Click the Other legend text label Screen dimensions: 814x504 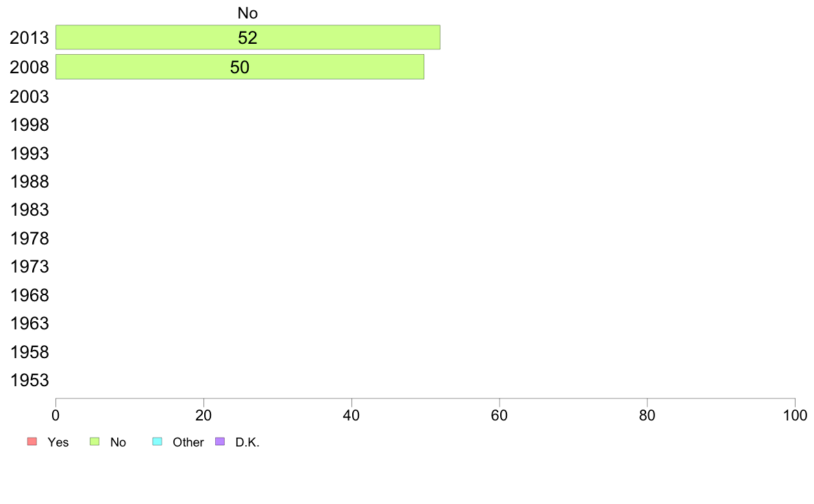188,442
